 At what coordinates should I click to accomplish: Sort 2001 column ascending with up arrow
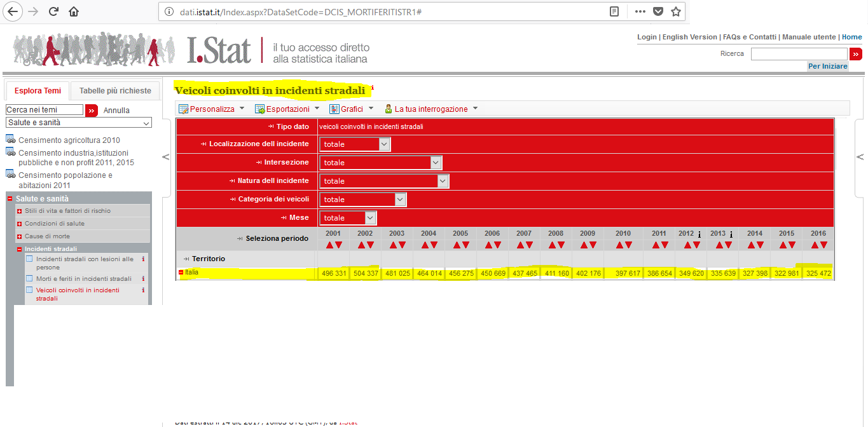[329, 245]
